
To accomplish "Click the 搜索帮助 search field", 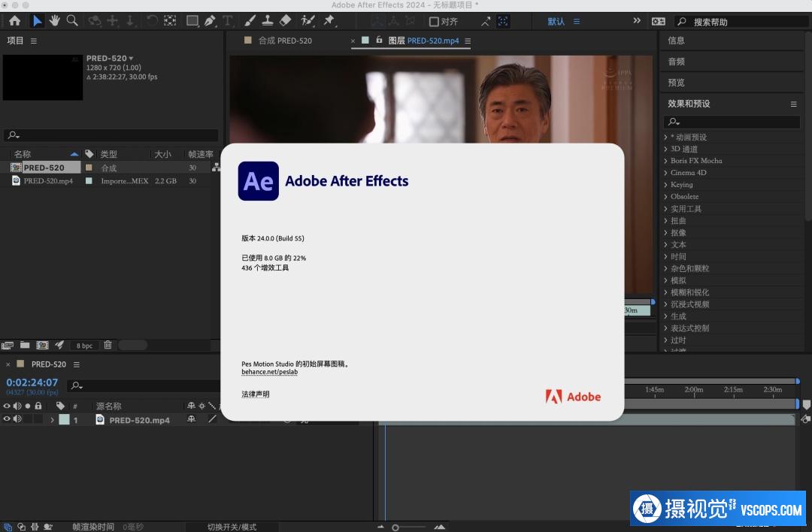I will 743,22.
